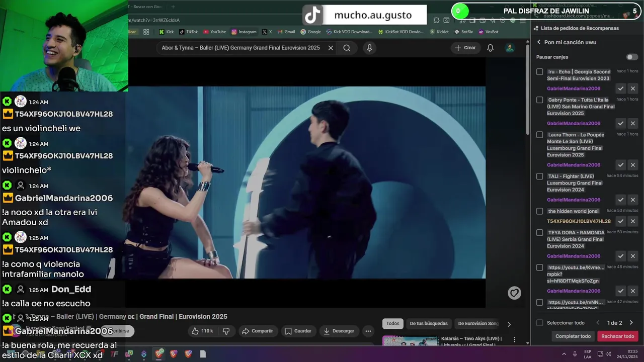Screen dimensions: 644x362
Task: Open the Google bookmark
Action: point(311,32)
